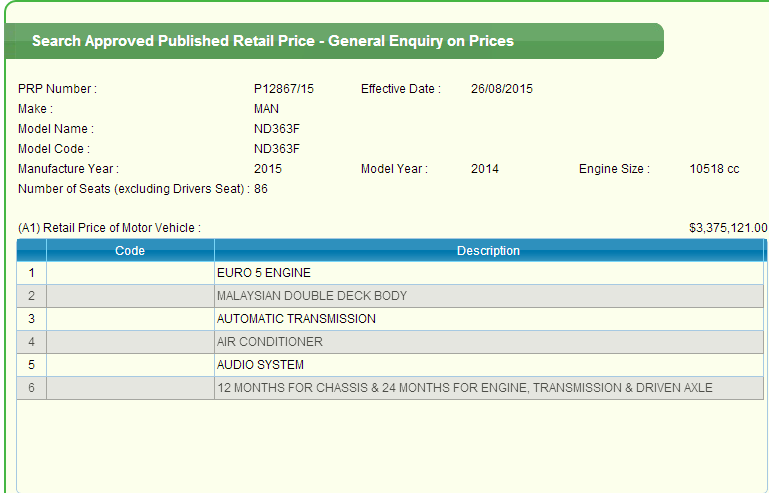
Task: Click row number 4 cell
Action: click(31, 342)
